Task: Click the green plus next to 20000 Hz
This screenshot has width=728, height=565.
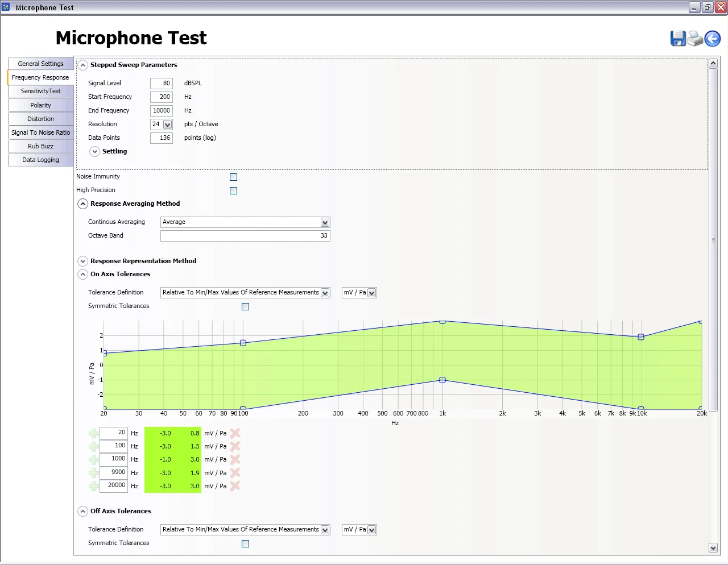Action: tap(93, 485)
